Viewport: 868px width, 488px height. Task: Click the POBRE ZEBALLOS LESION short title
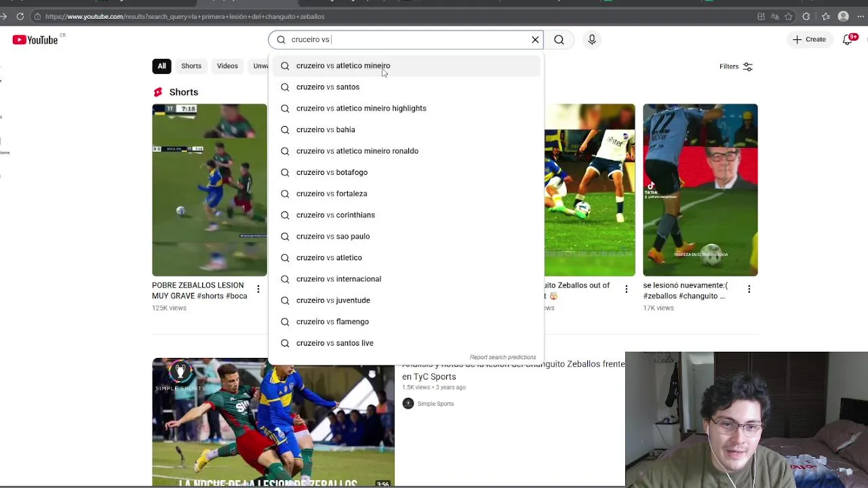click(199, 291)
